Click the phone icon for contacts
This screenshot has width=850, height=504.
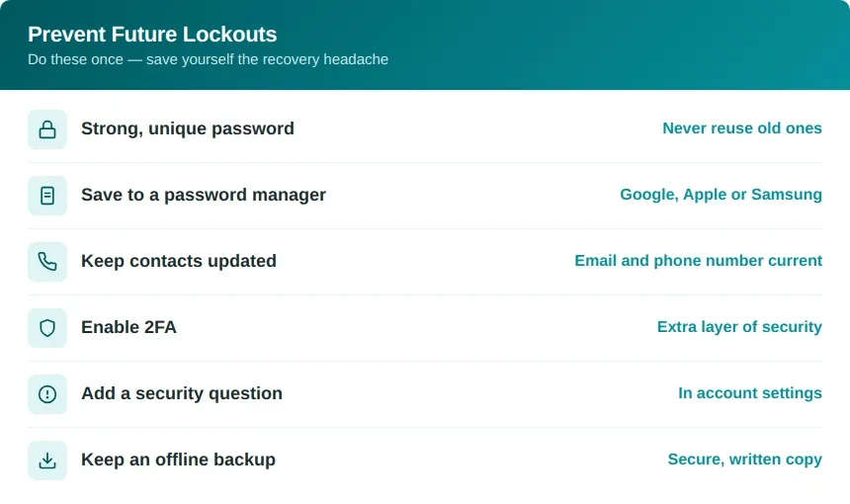[x=47, y=262]
